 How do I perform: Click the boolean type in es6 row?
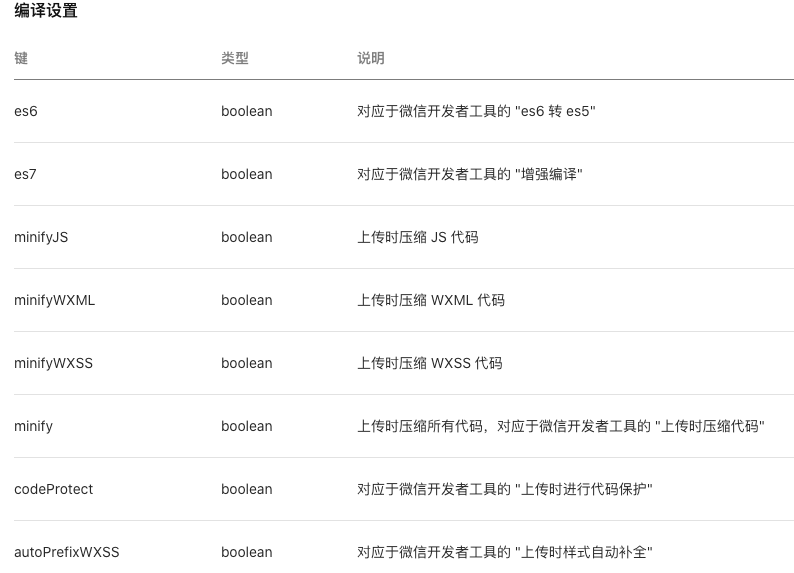[x=247, y=111]
